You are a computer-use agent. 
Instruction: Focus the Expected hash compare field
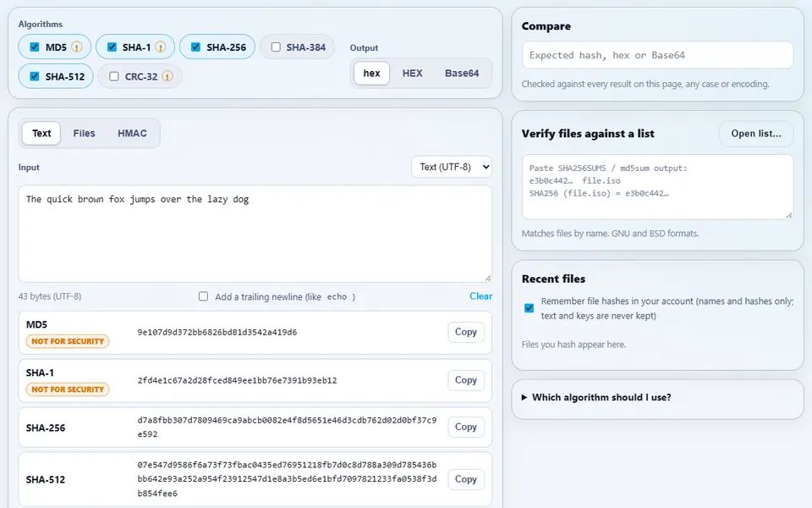pyautogui.click(x=658, y=55)
